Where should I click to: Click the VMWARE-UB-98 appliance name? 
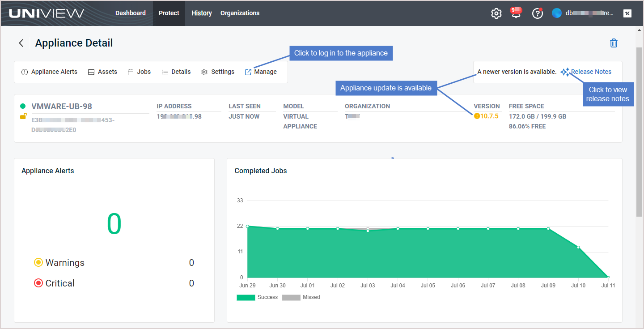[62, 107]
